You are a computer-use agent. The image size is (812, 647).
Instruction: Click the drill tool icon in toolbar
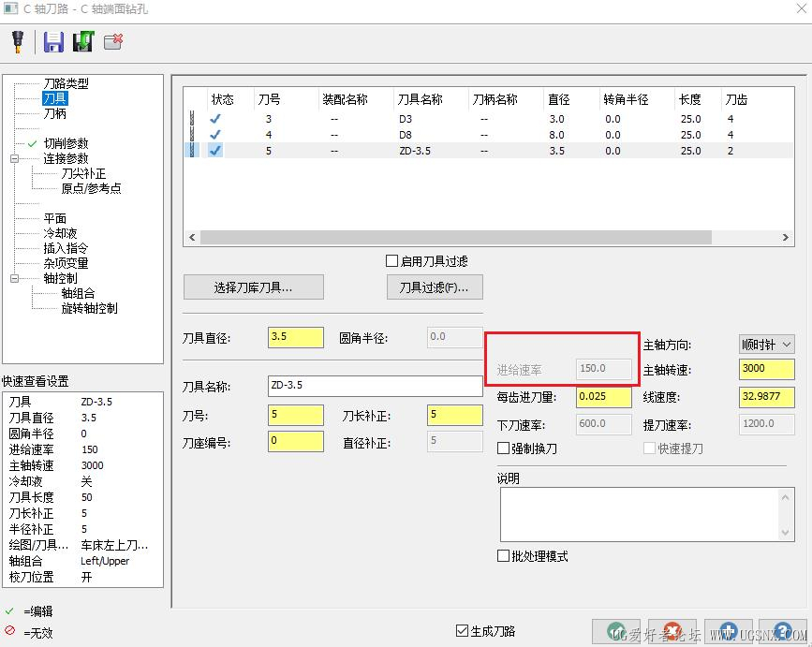pyautogui.click(x=18, y=41)
